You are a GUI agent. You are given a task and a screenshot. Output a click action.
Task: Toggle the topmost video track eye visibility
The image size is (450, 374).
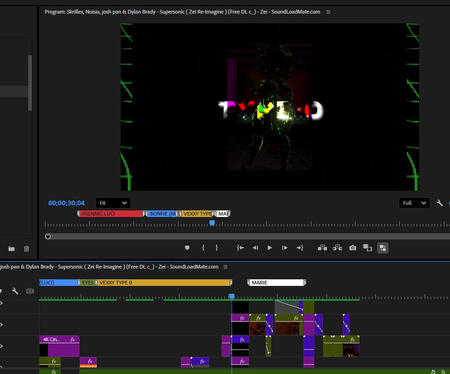click(1, 303)
